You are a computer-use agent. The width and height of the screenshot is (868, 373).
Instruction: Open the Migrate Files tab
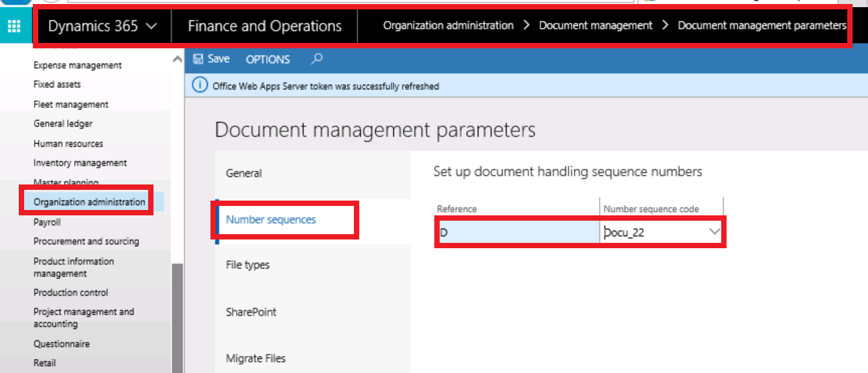(x=255, y=358)
